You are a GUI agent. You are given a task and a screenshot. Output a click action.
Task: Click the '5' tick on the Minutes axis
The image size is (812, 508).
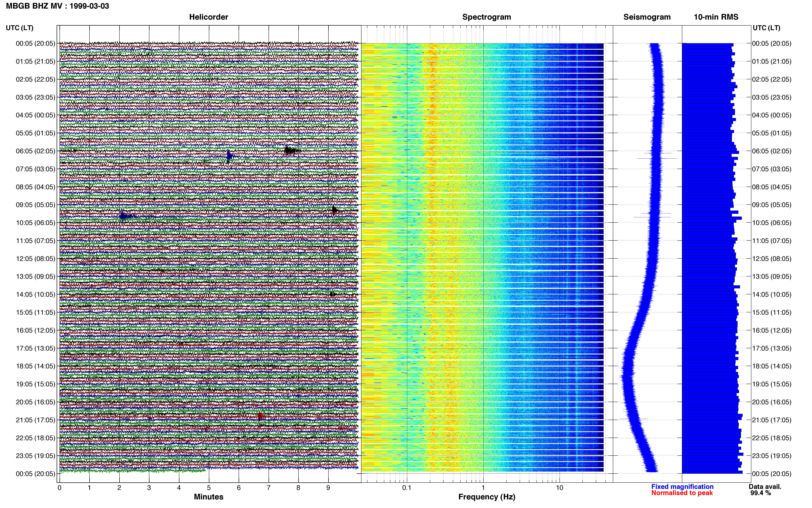(209, 488)
